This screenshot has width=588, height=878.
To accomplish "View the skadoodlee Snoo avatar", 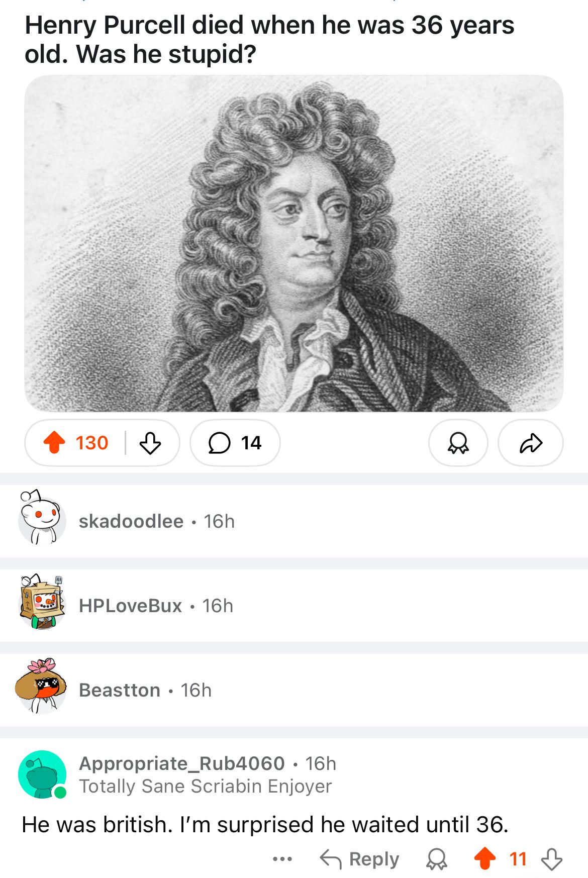I will pyautogui.click(x=41, y=518).
